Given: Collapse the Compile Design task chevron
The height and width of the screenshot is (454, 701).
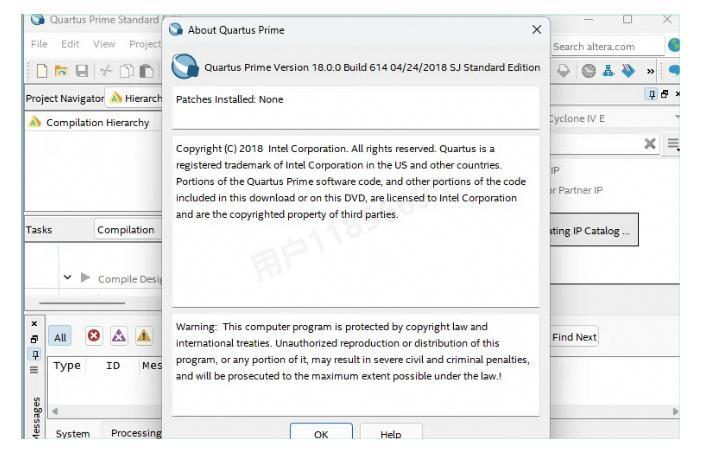Looking at the screenshot, I should pyautogui.click(x=68, y=277).
